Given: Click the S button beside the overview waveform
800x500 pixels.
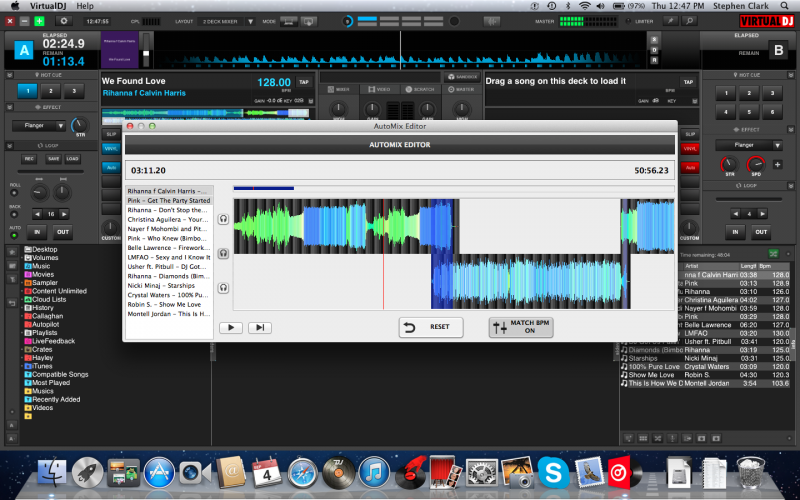Looking at the screenshot, I should 654,40.
